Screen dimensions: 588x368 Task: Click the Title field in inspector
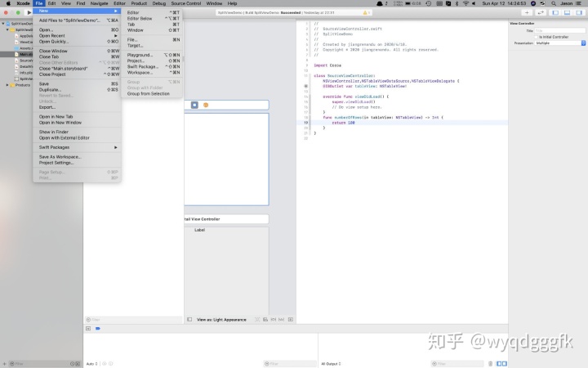click(560, 30)
